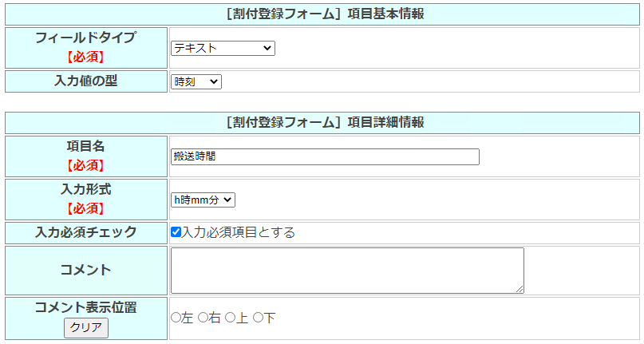The image size is (644, 344).
Task: Click the comment text area resize handle
Action: pos(520,289)
